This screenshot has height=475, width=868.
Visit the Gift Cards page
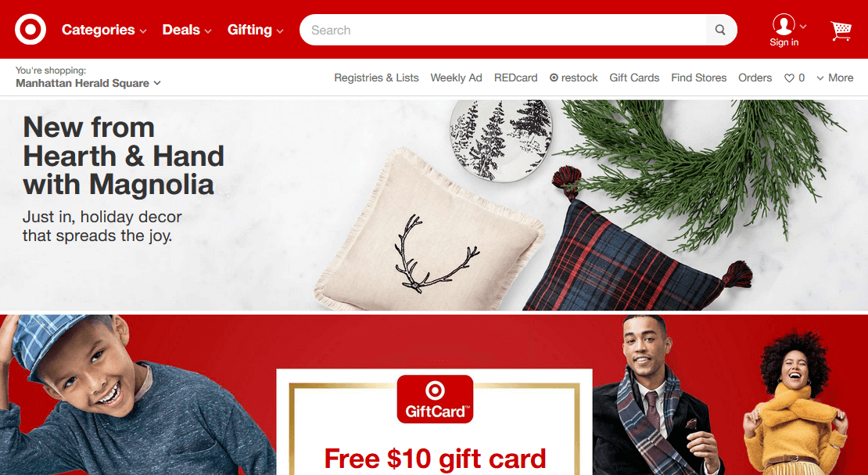pos(634,77)
